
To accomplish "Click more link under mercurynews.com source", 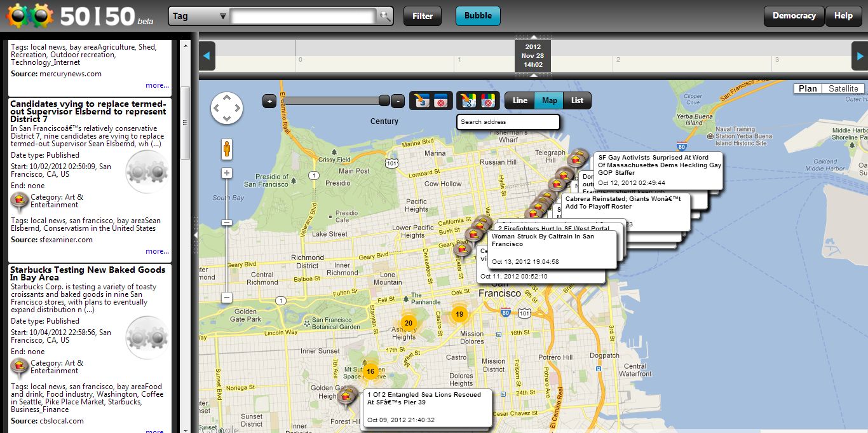I will tap(157, 85).
